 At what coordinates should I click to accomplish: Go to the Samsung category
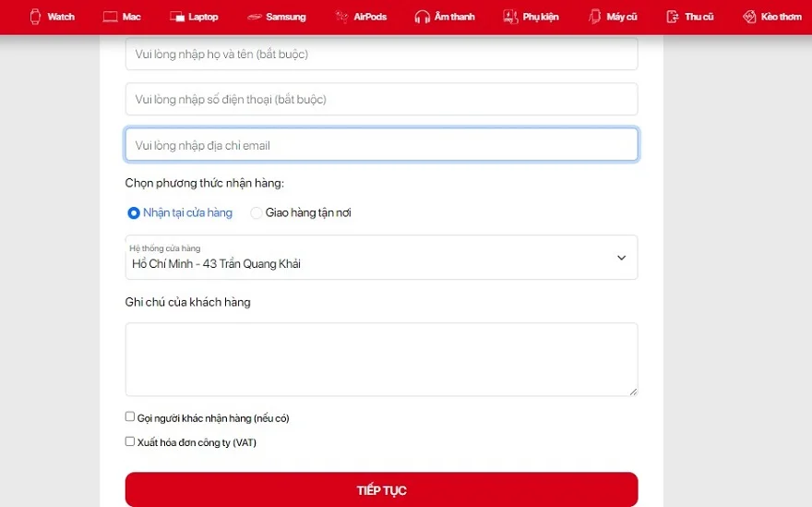(286, 17)
